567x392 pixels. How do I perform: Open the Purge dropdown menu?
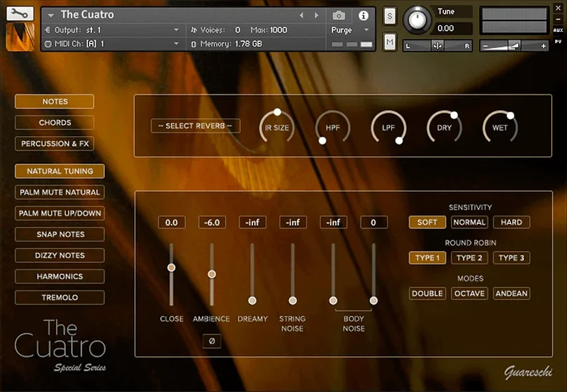pyautogui.click(x=350, y=30)
